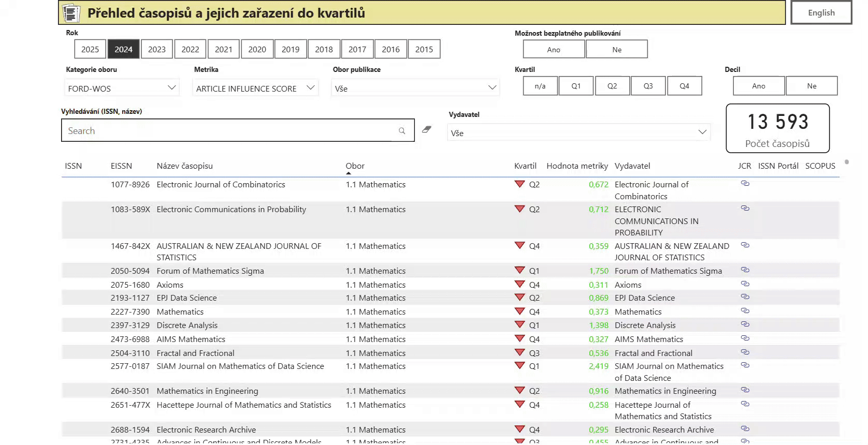Select year 2019
Screen dimensions: 868x445
click(x=291, y=49)
